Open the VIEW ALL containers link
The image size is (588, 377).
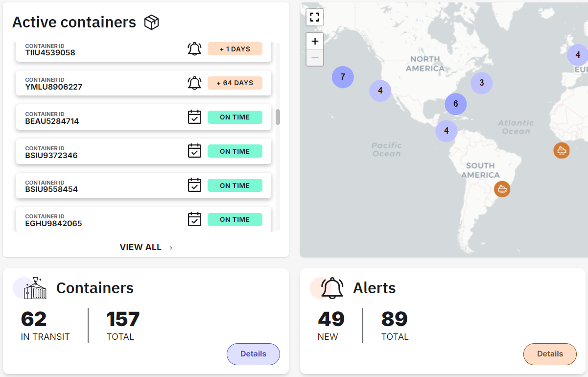tap(146, 247)
